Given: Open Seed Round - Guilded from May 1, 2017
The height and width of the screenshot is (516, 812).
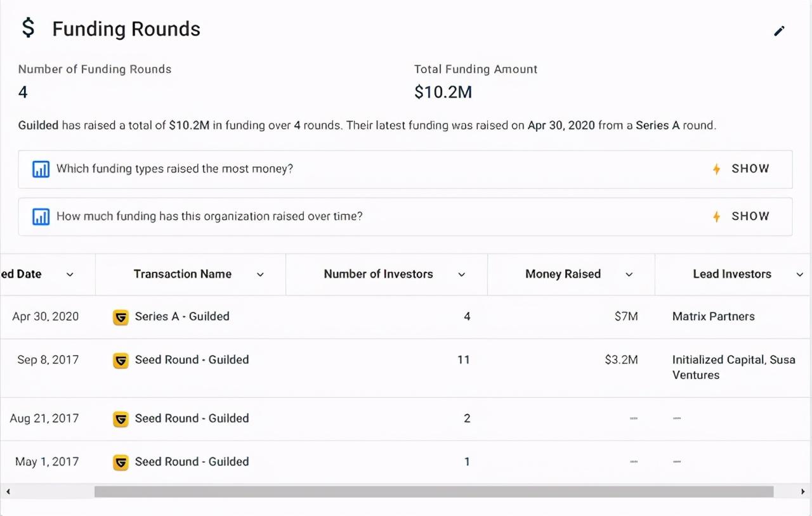Looking at the screenshot, I should pos(192,461).
